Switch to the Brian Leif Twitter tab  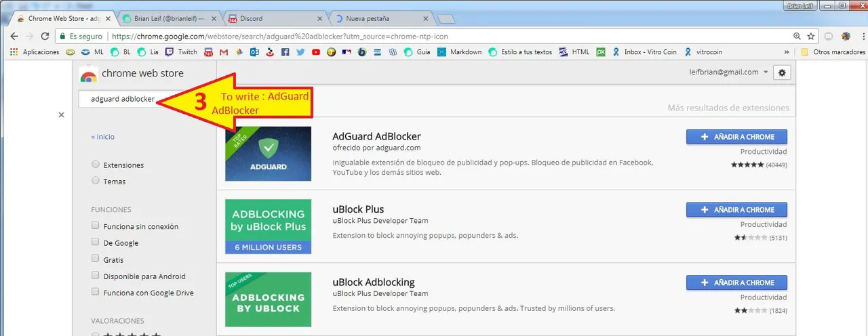pyautogui.click(x=170, y=18)
